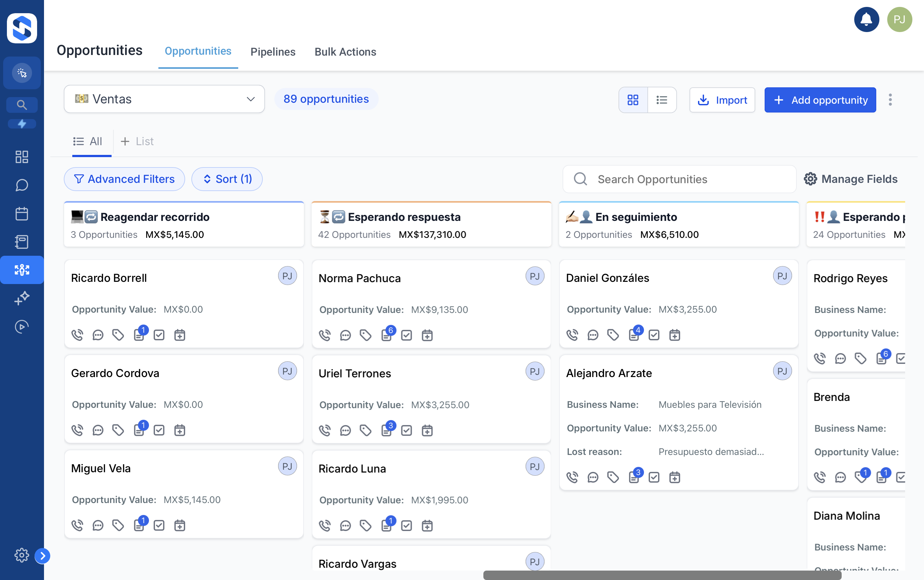Expand the sidebar with arrow button
The width and height of the screenshot is (924, 580).
coord(43,556)
